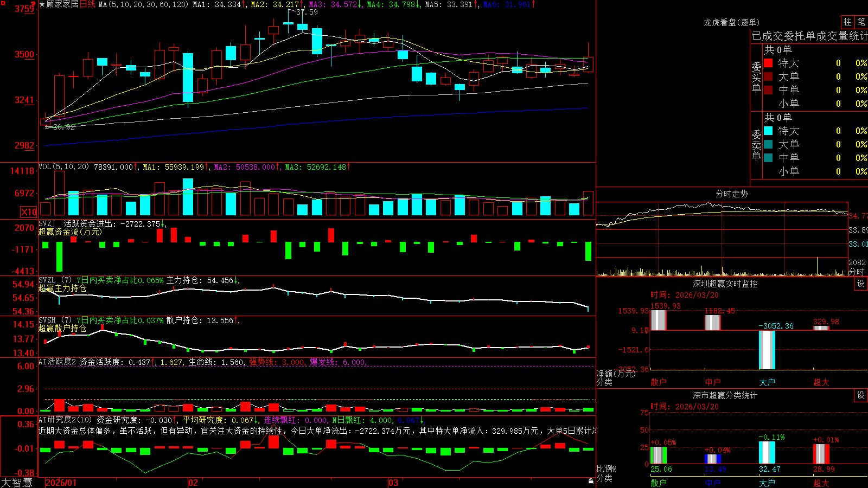Image resolution: width=868 pixels, height=488 pixels.
Task: Click the 龙虎看盘(逐单) panel title
Action: 731,22
